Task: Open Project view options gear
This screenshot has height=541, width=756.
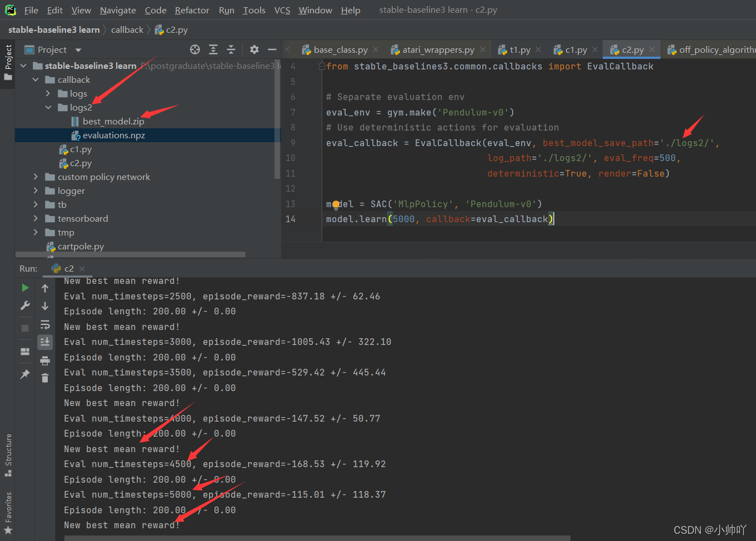Action: click(x=254, y=49)
